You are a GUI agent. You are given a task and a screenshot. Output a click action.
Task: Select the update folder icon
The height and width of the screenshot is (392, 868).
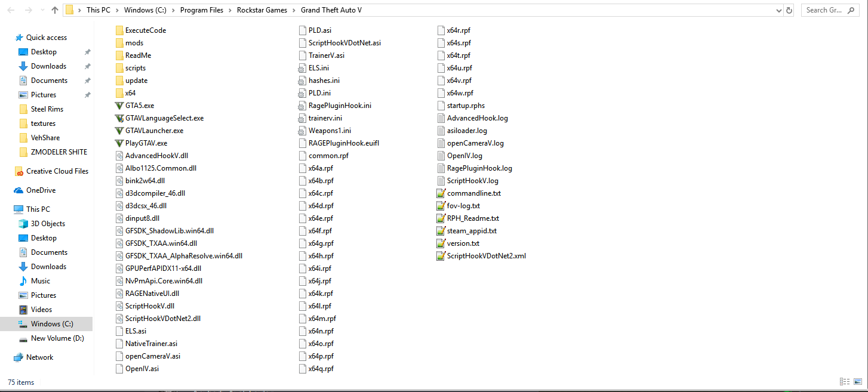click(x=119, y=81)
